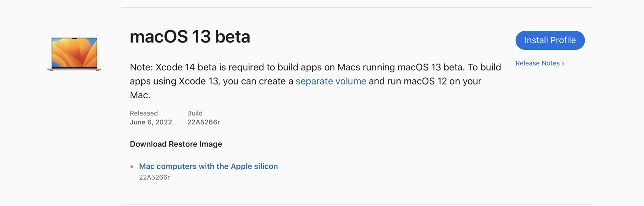
Task: Click the Build label
Action: pos(195,113)
